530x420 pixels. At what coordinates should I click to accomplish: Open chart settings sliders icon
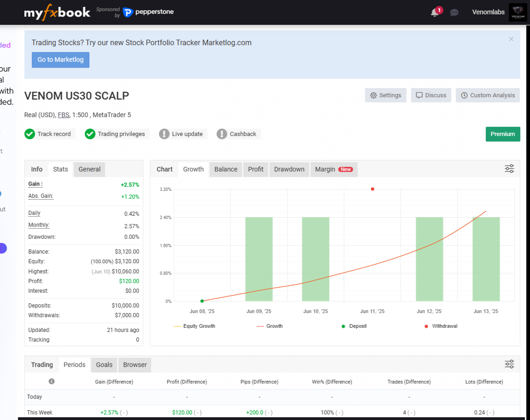509,169
